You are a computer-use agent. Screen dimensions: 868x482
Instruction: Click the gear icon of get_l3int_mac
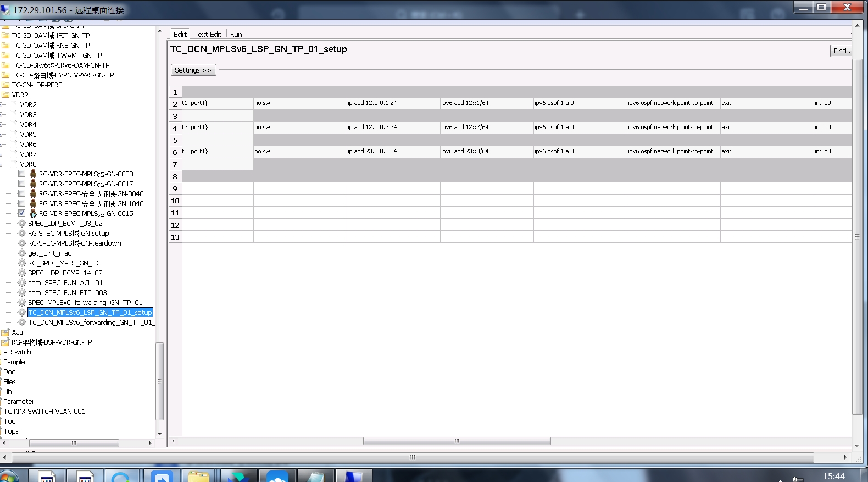tap(22, 253)
